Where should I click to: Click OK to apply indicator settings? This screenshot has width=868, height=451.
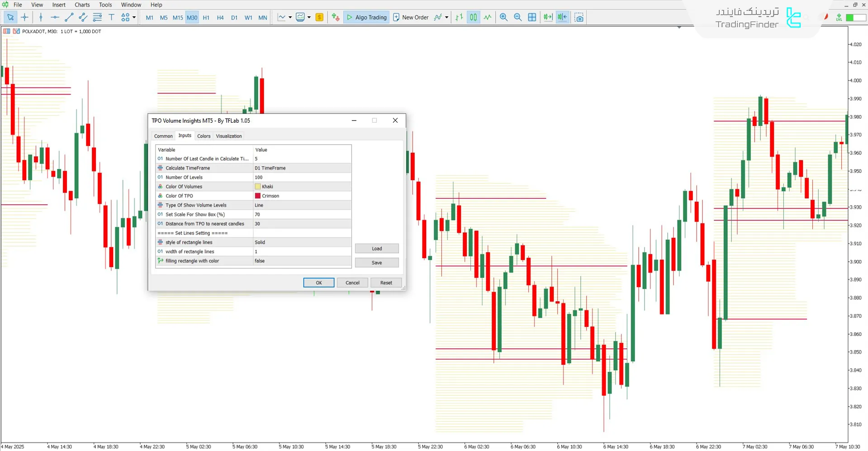pyautogui.click(x=318, y=282)
